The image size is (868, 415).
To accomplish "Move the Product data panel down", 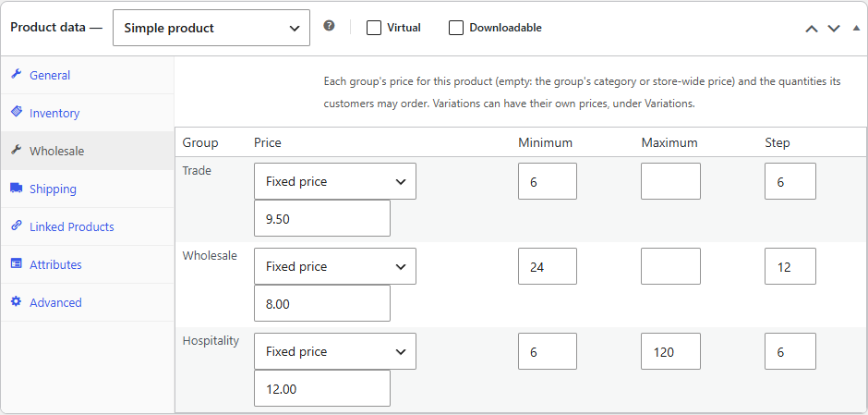I will point(834,29).
